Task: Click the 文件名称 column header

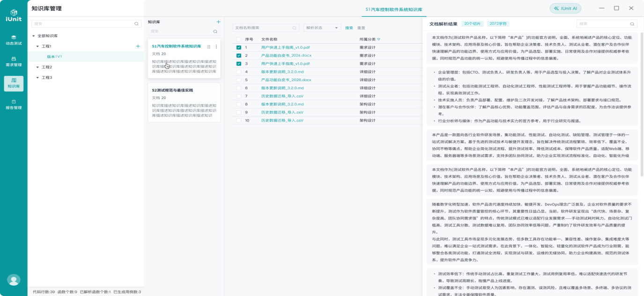Action: pos(269,39)
